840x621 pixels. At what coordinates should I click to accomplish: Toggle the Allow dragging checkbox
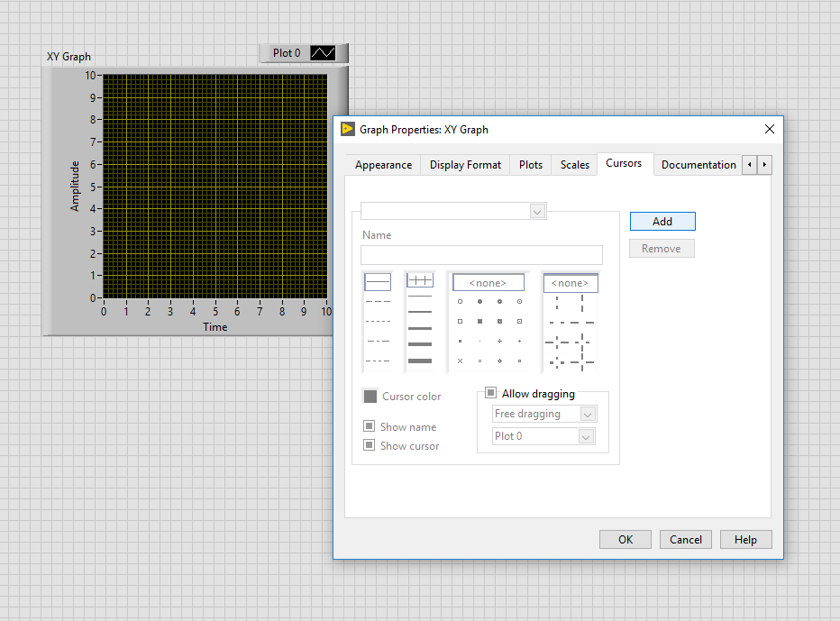(491, 393)
